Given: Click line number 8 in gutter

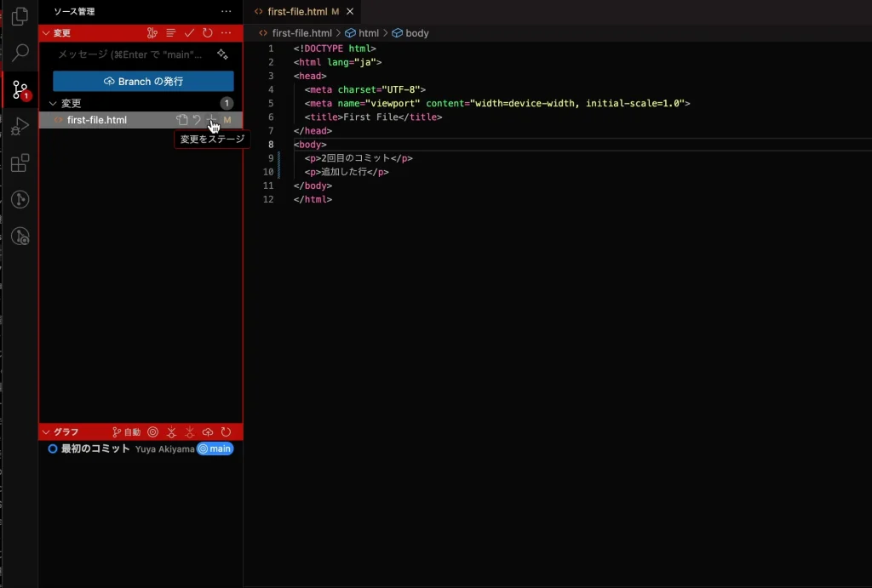Looking at the screenshot, I should 271,145.
